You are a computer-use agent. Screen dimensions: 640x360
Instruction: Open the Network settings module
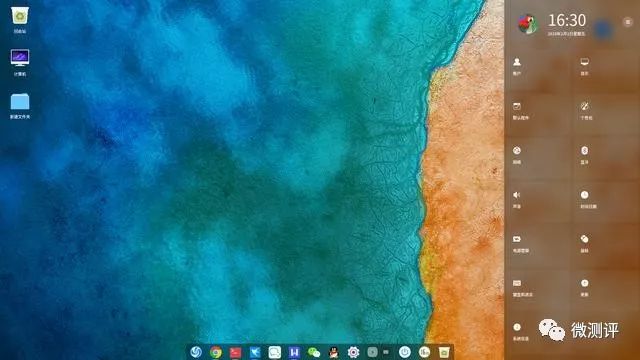point(517,155)
